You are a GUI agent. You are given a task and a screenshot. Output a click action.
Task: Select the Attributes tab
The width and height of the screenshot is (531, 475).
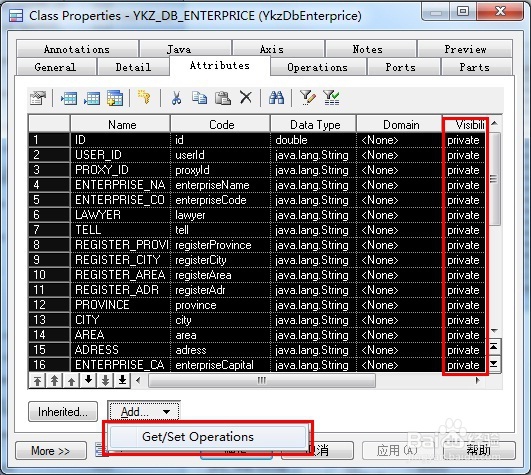(x=220, y=66)
